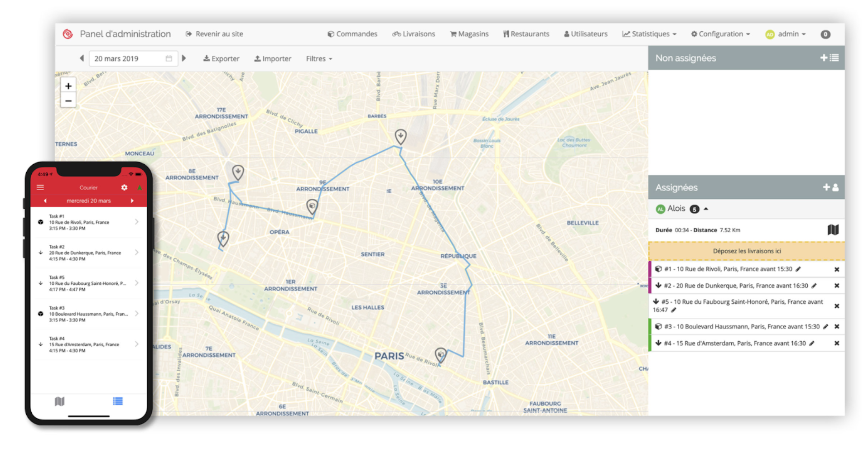
Task: Click pickup marker on Rue de Rivoli
Action: 441,355
